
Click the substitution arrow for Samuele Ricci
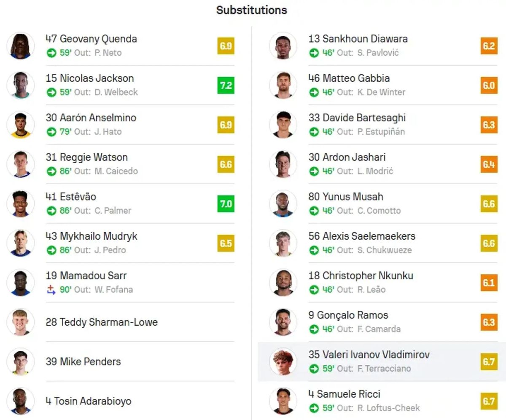point(314,408)
